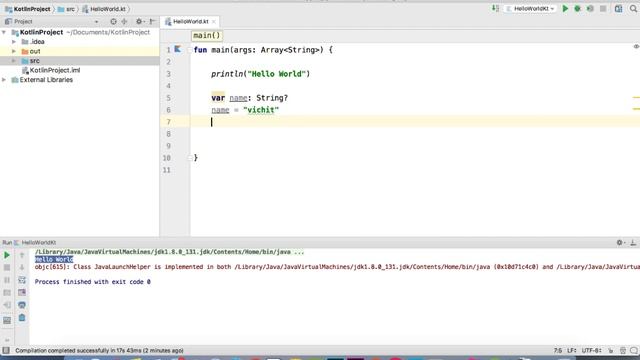Expand the out folder arrow
Viewport: 640px width, 360px height.
pyautogui.click(x=14, y=51)
